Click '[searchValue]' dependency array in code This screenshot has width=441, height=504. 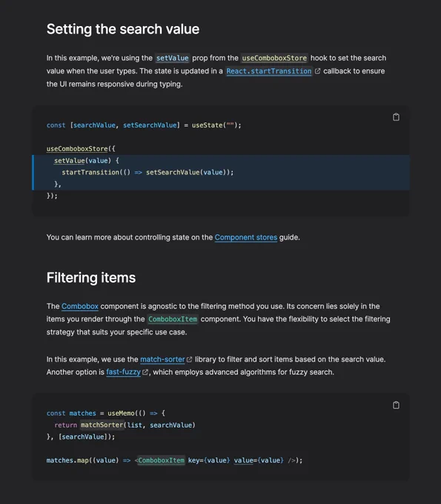click(82, 437)
